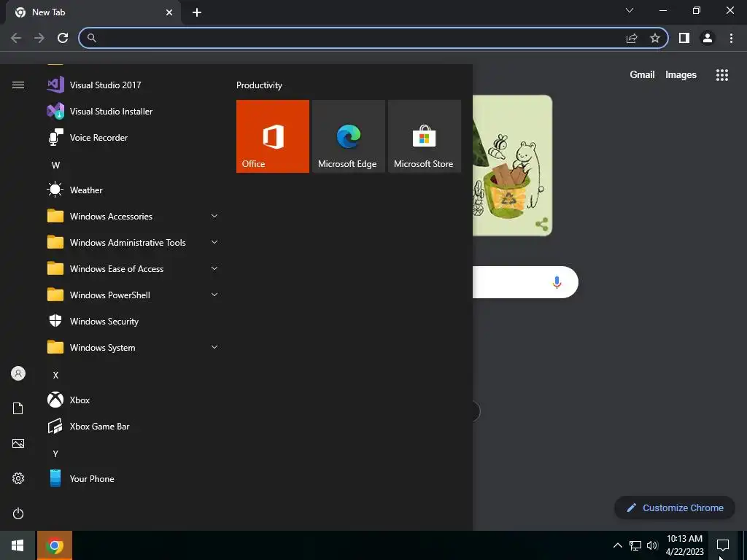
Task: Start voice search with microphone
Action: click(x=557, y=282)
